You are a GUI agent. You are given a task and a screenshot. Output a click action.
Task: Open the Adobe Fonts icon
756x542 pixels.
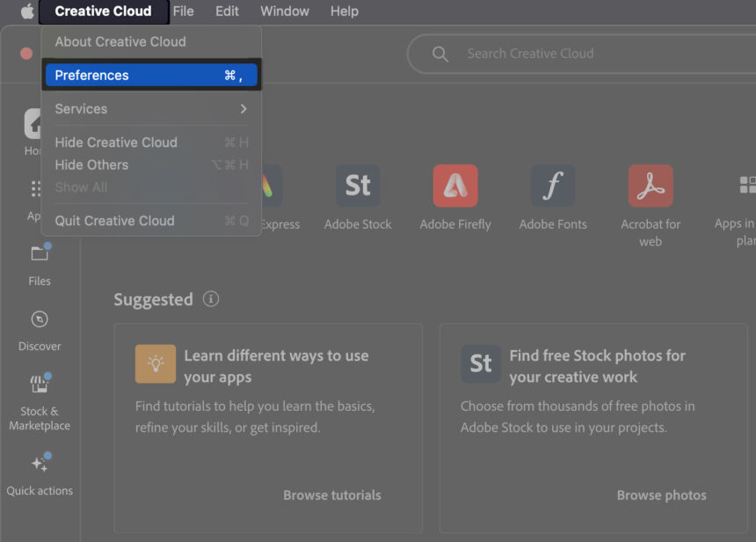553,187
